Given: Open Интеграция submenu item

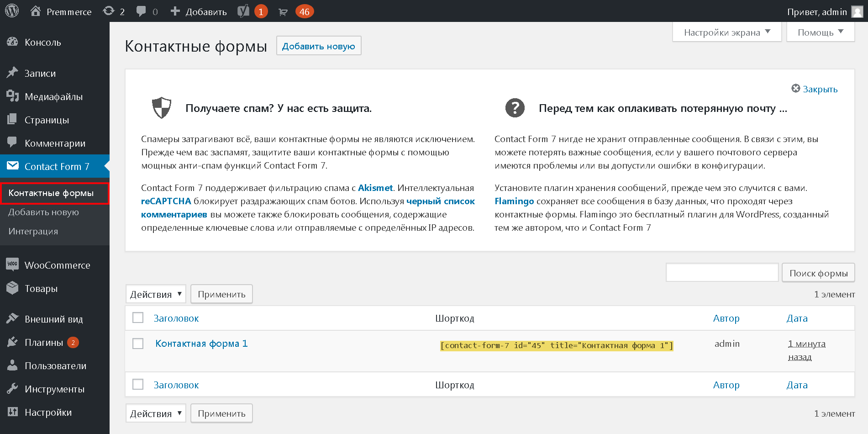Looking at the screenshot, I should [x=33, y=231].
